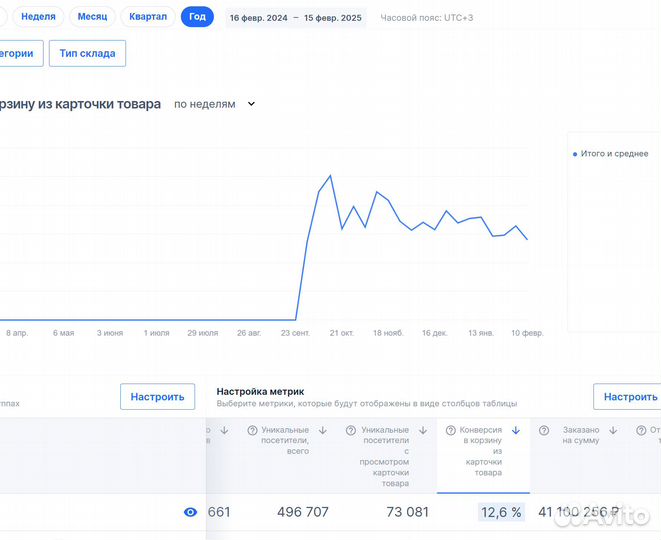Select 'Неделя' period tab
This screenshot has height=540, width=661.
(38, 17)
